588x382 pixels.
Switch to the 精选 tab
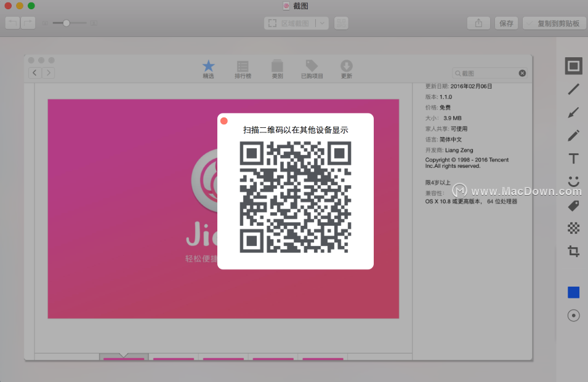tap(209, 70)
